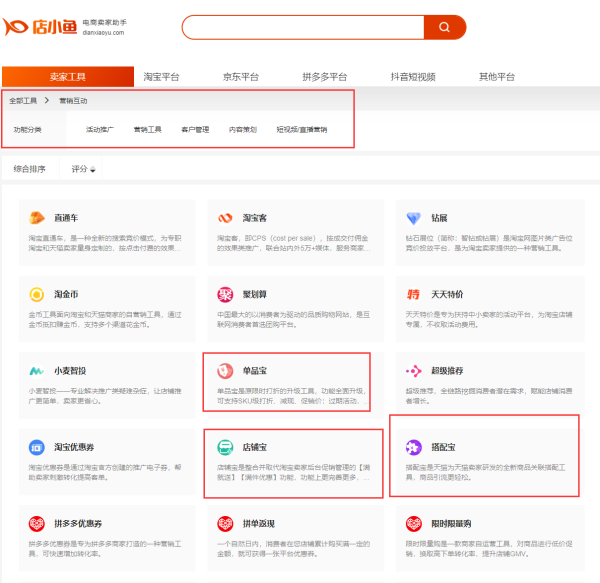Open the 拼多多平台 tab
Image resolution: width=600 pixels, height=583 pixels.
click(x=324, y=77)
